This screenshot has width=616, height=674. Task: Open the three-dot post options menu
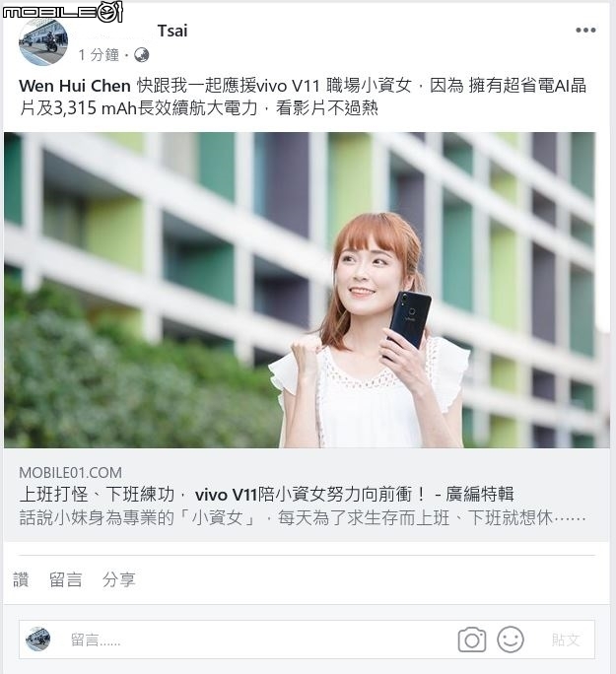585,31
